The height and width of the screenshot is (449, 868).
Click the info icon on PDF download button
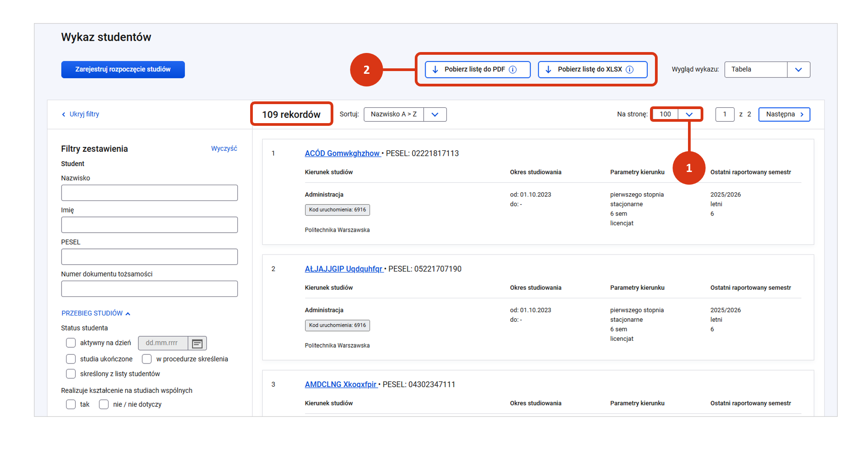[512, 69]
